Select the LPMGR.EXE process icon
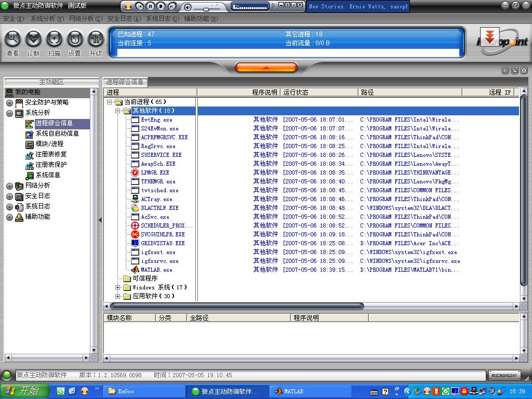Viewport: 532px width, 399px height. pos(135,172)
